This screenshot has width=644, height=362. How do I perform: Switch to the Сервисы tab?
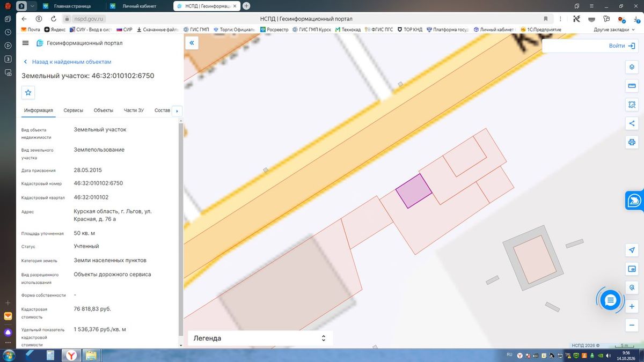coord(74,110)
